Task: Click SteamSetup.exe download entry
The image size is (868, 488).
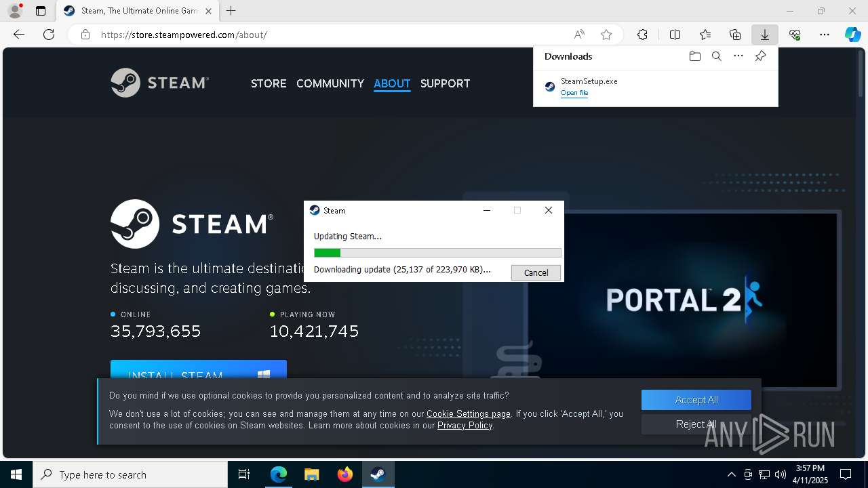Action: (x=655, y=86)
